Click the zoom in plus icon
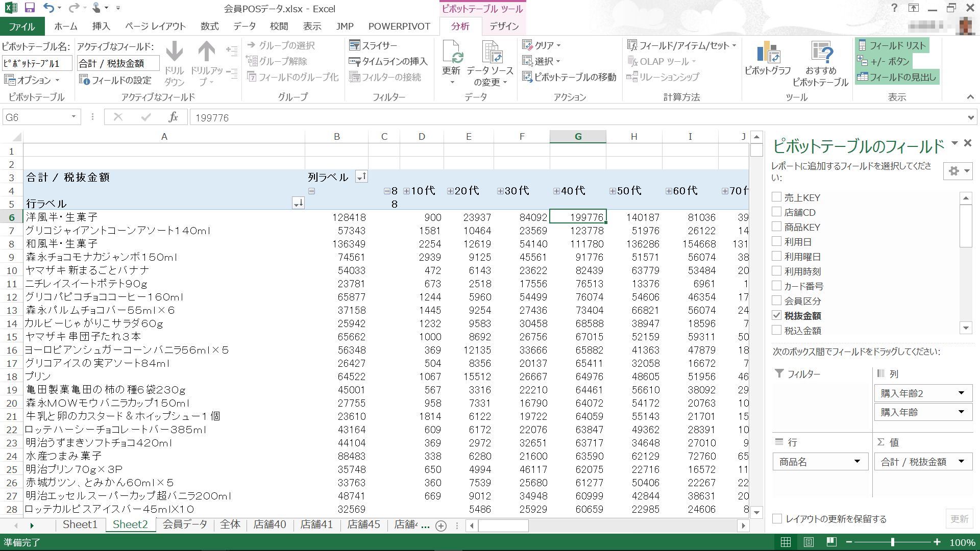Viewport: 980px width, 551px height. [937, 542]
